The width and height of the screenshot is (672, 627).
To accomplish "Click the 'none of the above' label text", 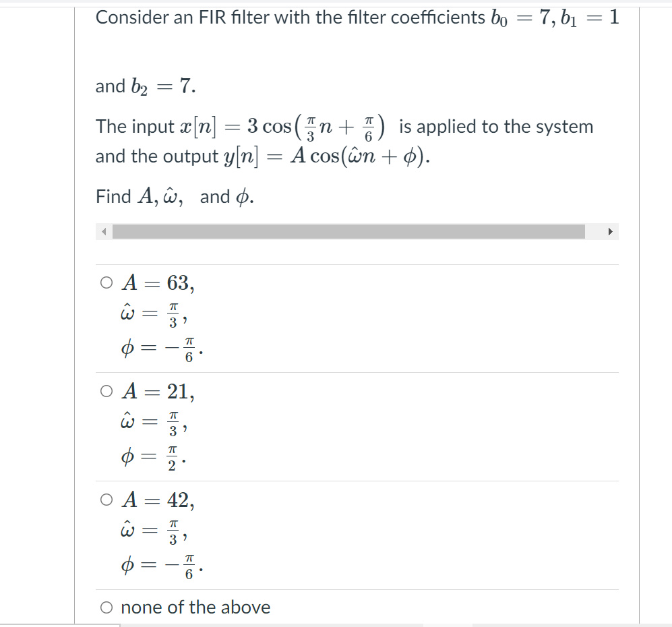I will 195,607.
